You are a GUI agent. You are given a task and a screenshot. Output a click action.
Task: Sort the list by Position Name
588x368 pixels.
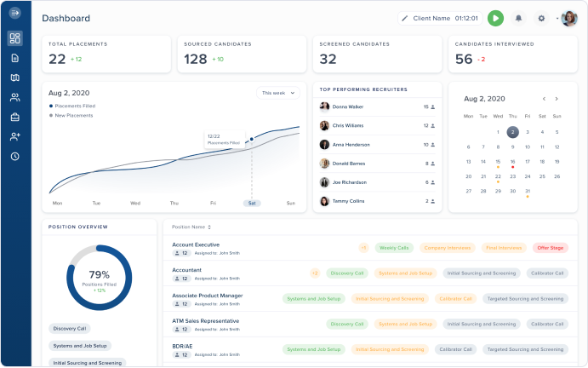pos(191,227)
